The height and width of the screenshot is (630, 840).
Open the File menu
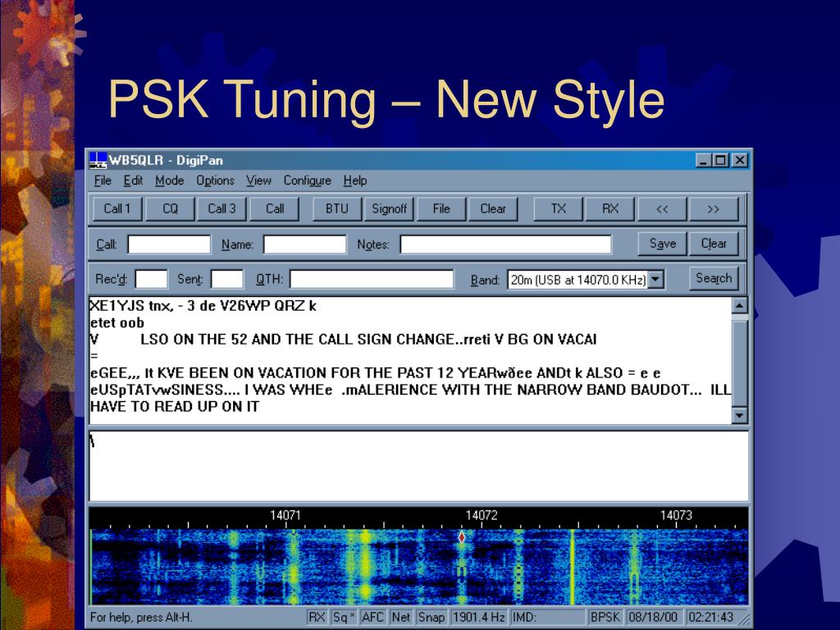[x=103, y=180]
